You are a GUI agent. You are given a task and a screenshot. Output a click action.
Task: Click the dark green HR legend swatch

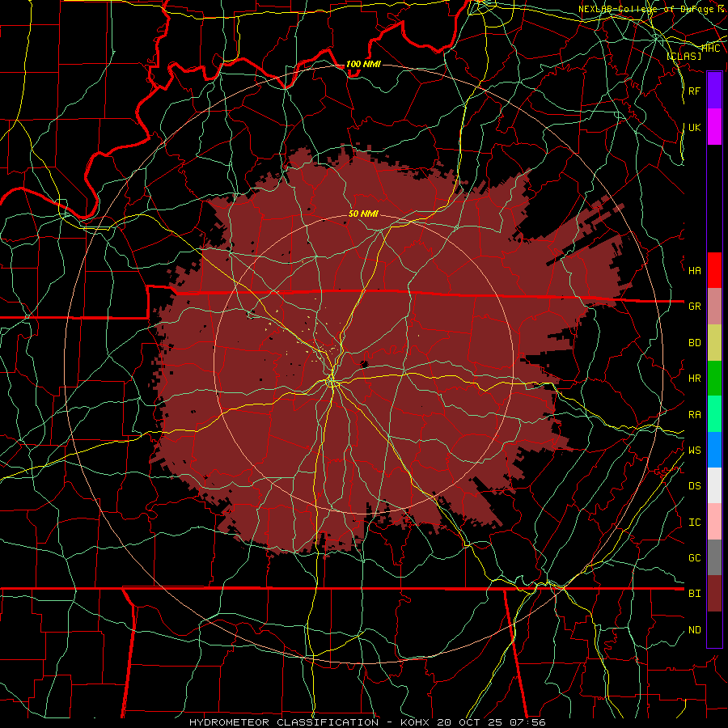pos(714,379)
